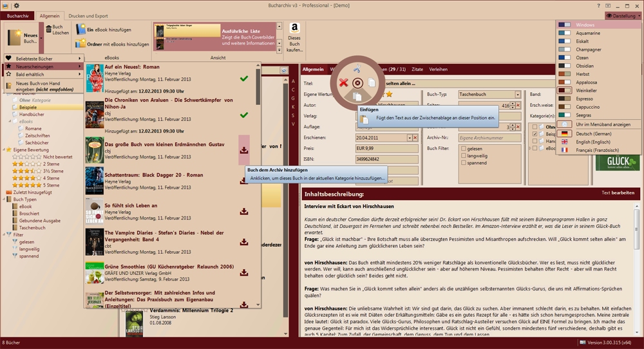Screen dimensions: 644x349
Task: Open the Neues Buch split-button arrow
Action: point(41,38)
